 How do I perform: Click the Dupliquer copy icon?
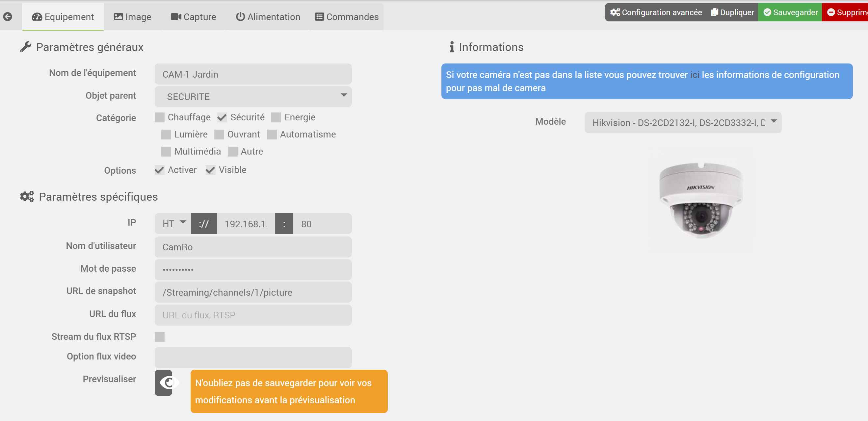[x=714, y=12]
